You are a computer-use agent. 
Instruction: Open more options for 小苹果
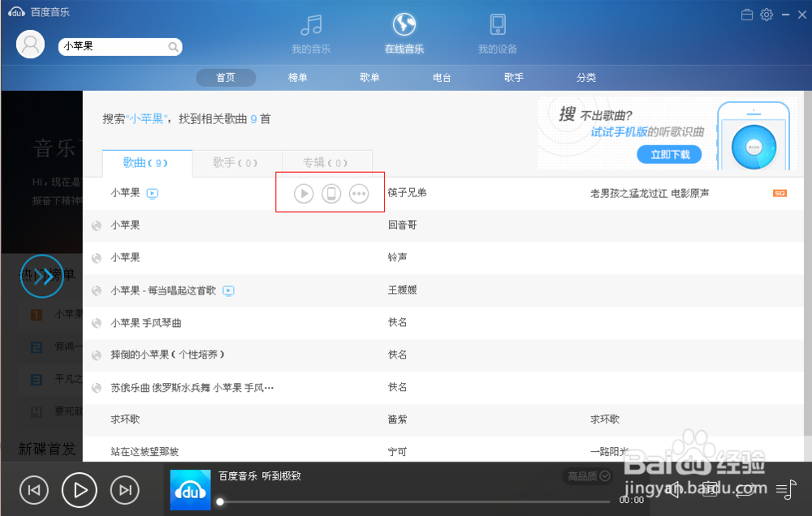(358, 193)
